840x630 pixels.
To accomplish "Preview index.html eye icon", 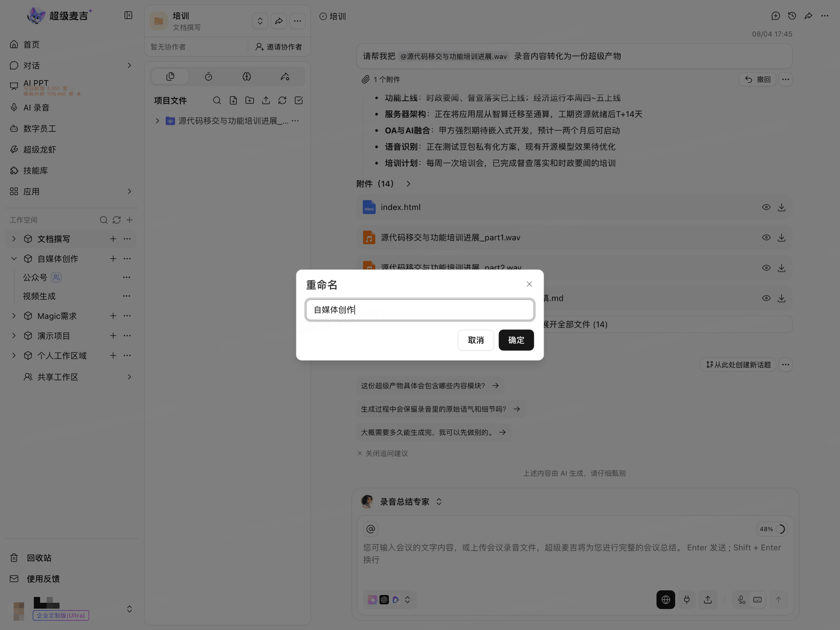I will [766, 207].
